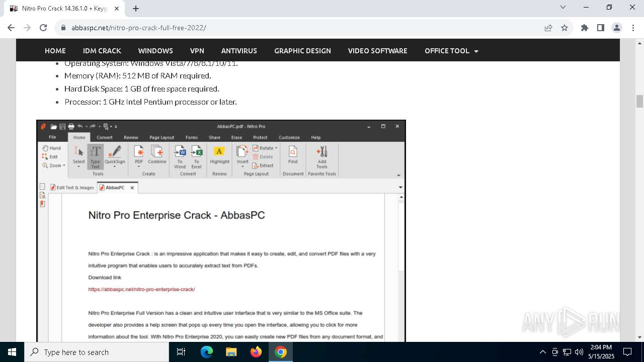This screenshot has height=362, width=644.
Task: Open WINDOWS nav category
Action: (x=155, y=51)
